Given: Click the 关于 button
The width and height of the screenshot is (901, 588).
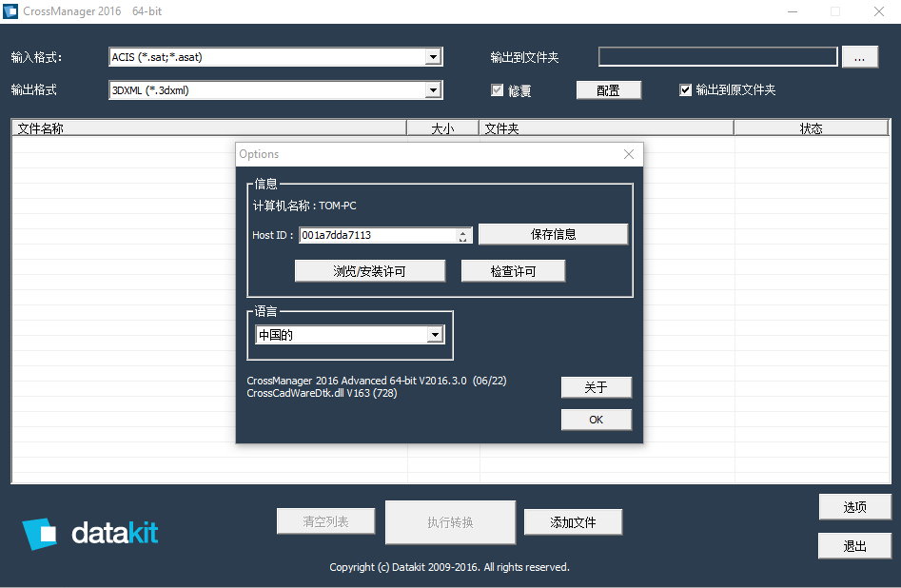Looking at the screenshot, I should [596, 387].
